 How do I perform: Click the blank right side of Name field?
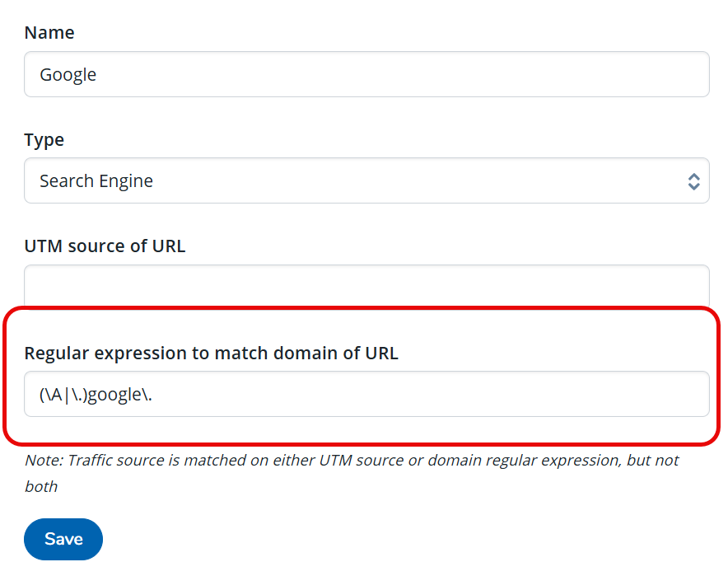point(535,75)
